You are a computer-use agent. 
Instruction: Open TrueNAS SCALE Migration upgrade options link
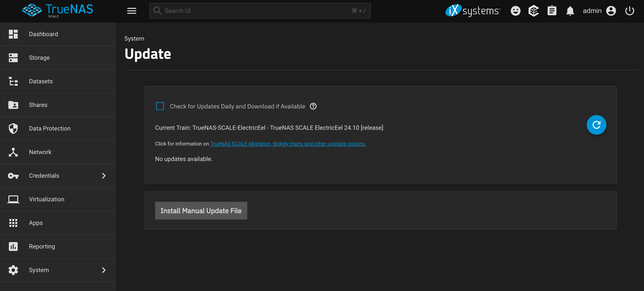pyautogui.click(x=288, y=144)
